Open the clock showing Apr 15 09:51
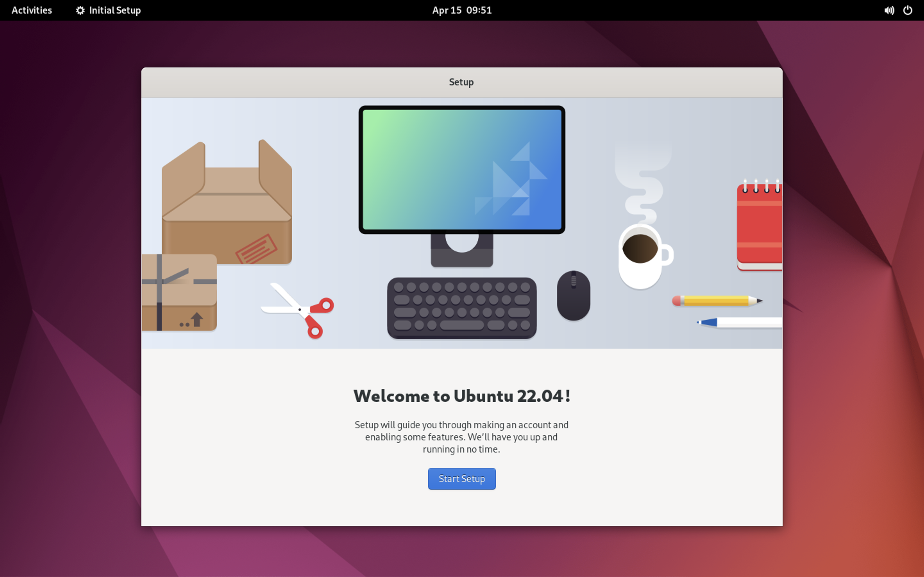The width and height of the screenshot is (924, 577). point(462,10)
